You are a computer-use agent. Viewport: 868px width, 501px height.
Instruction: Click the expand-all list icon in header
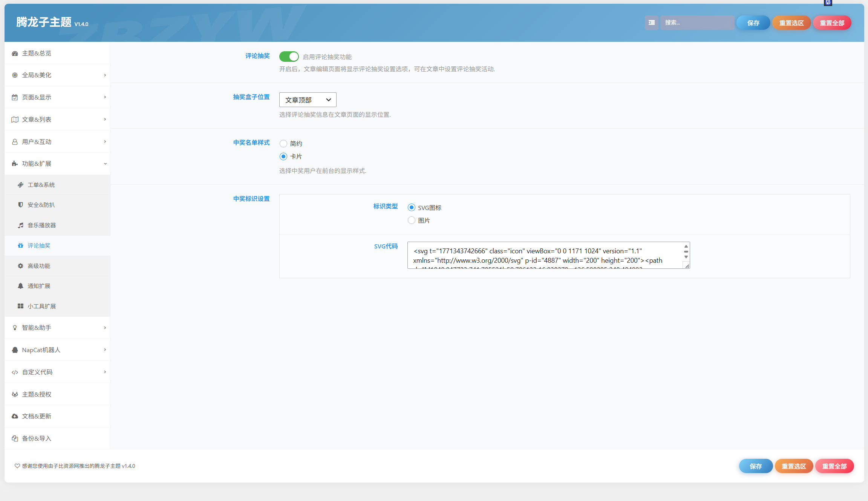(x=651, y=23)
